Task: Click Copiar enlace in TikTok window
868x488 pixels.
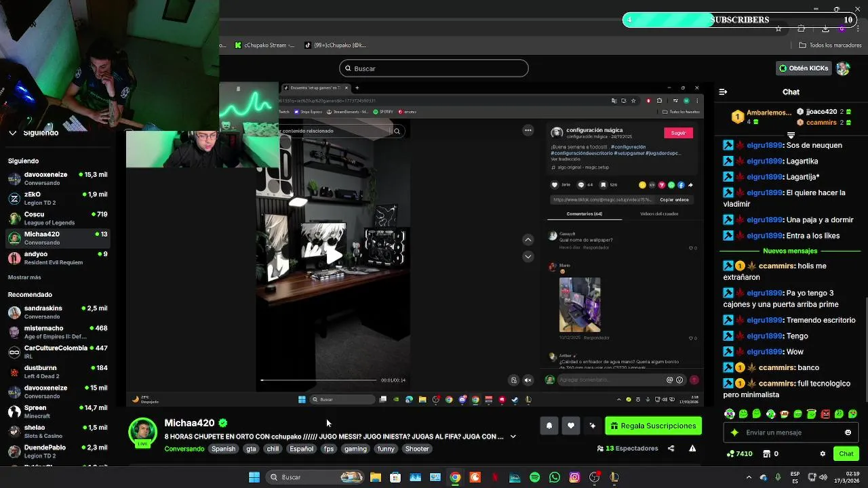Action: [674, 200]
